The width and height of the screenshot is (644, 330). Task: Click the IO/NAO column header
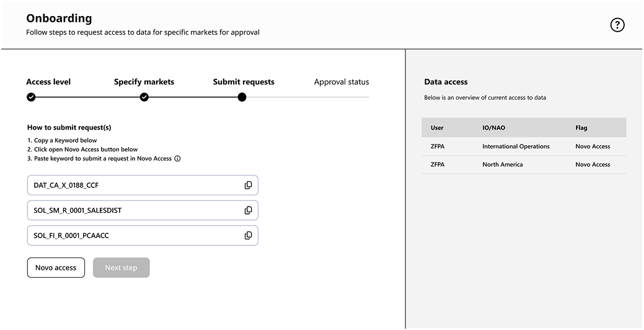493,128
